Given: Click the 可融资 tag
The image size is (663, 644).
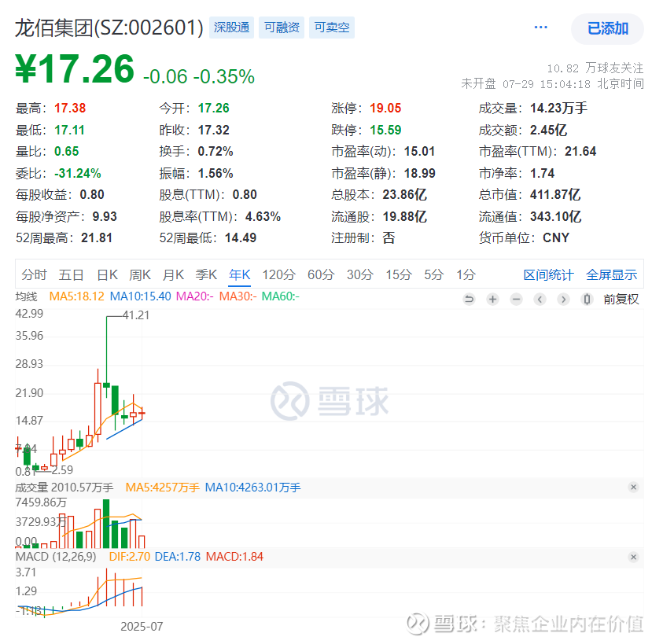Looking at the screenshot, I should pos(282,28).
